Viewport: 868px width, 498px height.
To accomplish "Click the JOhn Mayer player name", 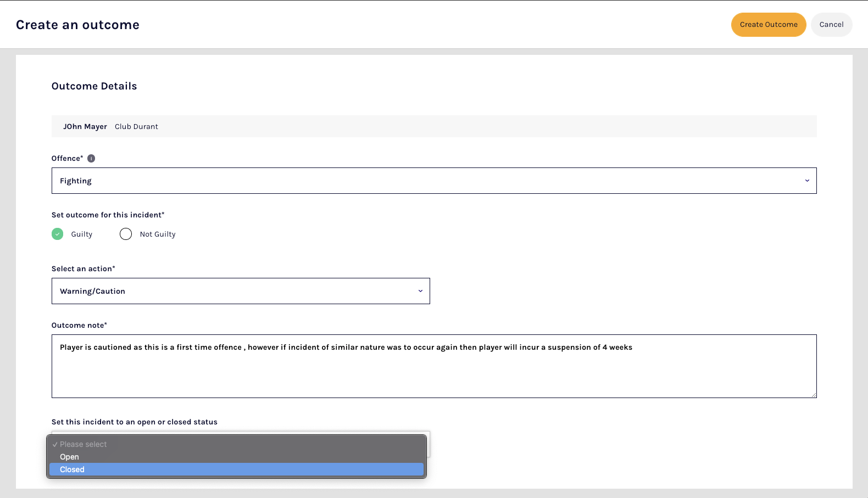I will [x=85, y=127].
